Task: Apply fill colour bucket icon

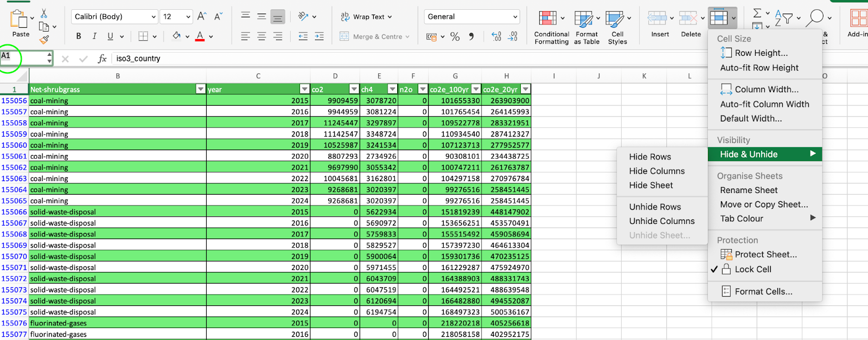Action: pos(176,36)
